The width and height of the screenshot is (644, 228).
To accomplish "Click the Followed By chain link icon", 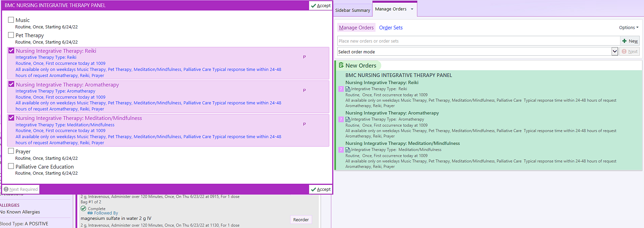I will (90, 213).
